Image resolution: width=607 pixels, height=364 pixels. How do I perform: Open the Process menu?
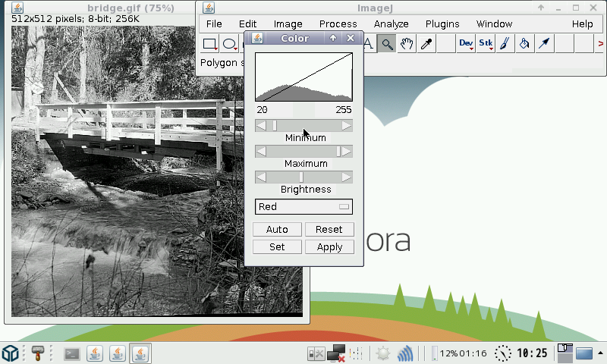338,24
